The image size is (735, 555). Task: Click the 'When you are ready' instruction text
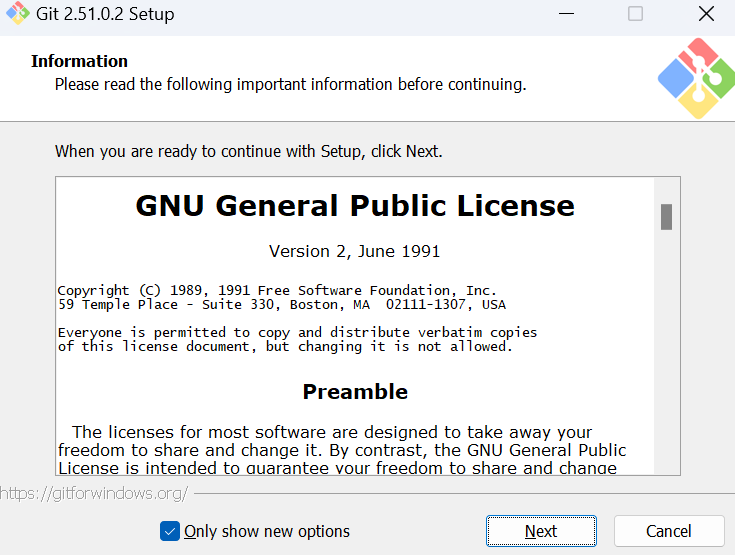[248, 151]
